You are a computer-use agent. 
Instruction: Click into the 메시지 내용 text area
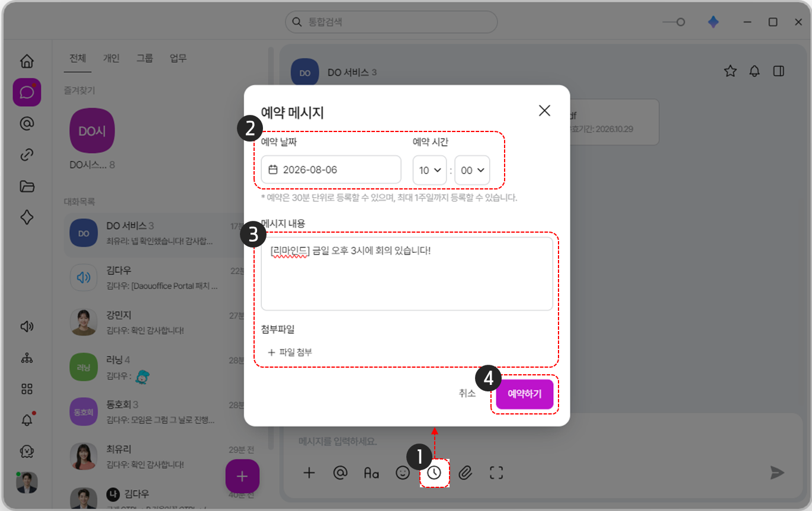(x=407, y=274)
